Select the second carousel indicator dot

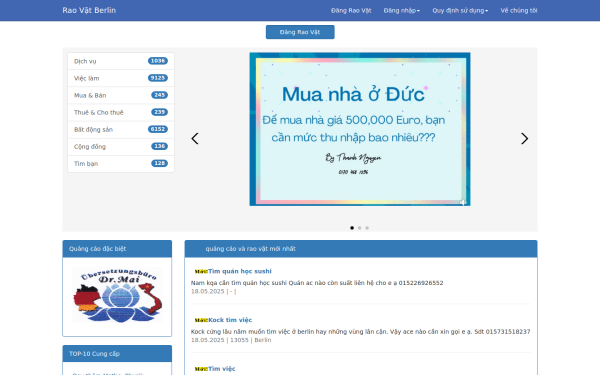point(359,228)
